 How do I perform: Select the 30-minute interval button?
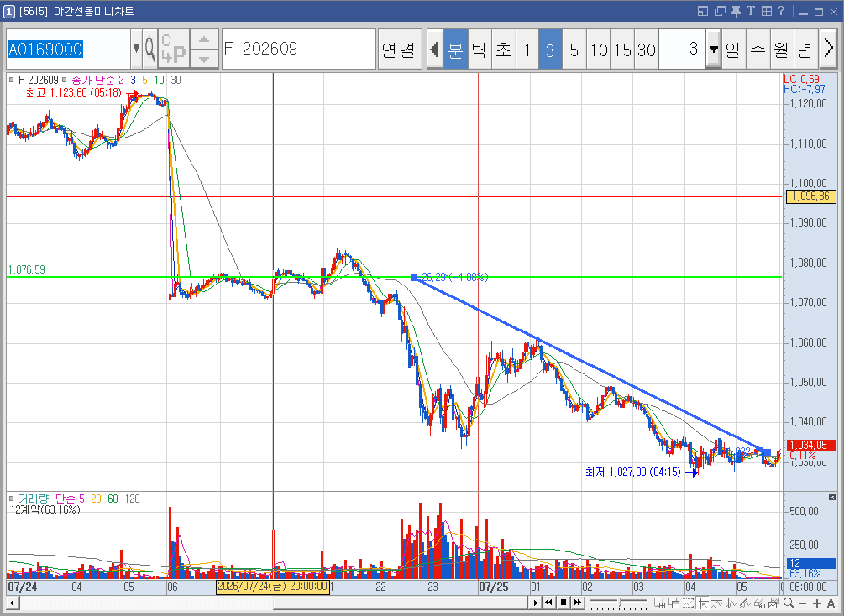(647, 50)
